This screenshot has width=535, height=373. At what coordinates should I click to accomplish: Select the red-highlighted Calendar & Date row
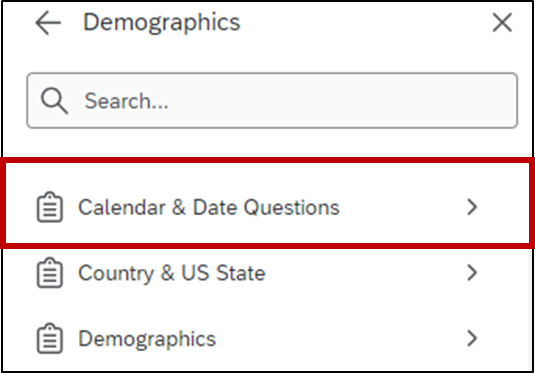[267, 203]
